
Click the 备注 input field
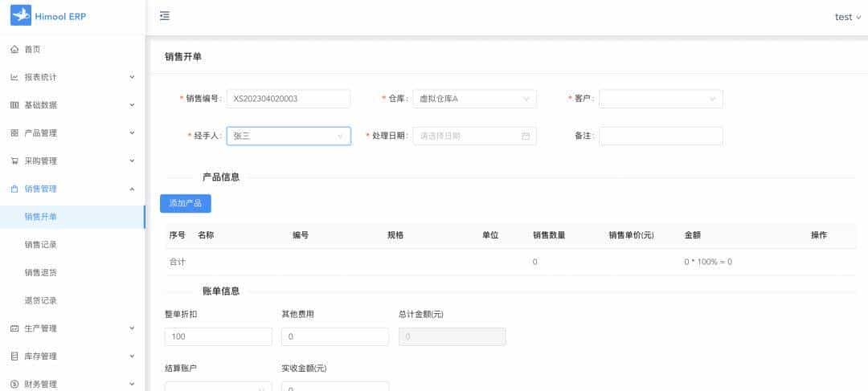(661, 136)
